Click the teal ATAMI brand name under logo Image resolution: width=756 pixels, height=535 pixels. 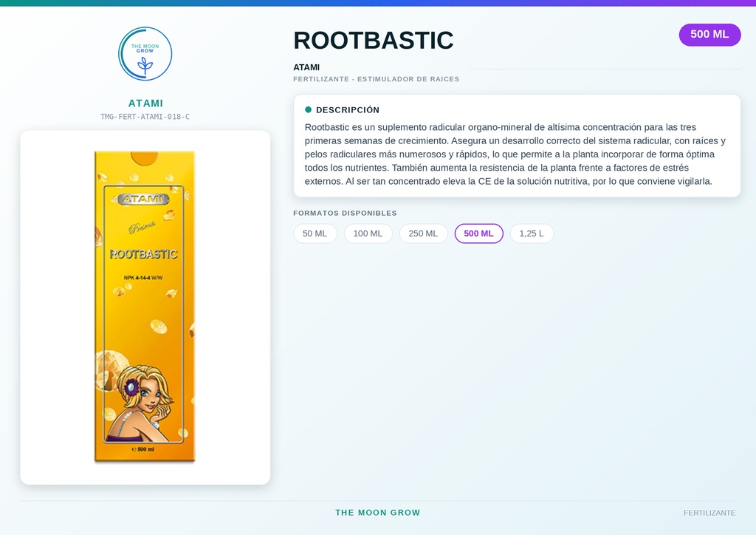(145, 103)
